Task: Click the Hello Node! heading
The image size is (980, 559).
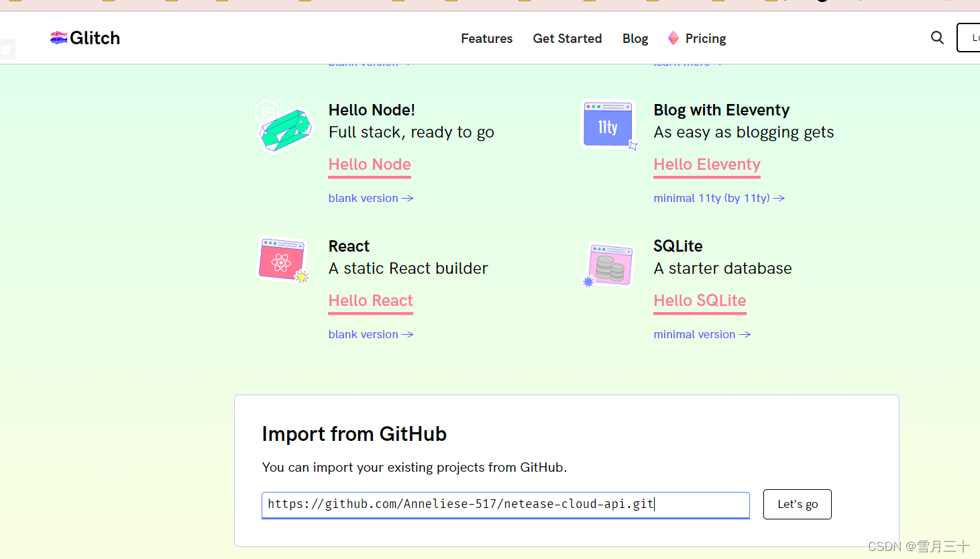Action: (x=372, y=110)
